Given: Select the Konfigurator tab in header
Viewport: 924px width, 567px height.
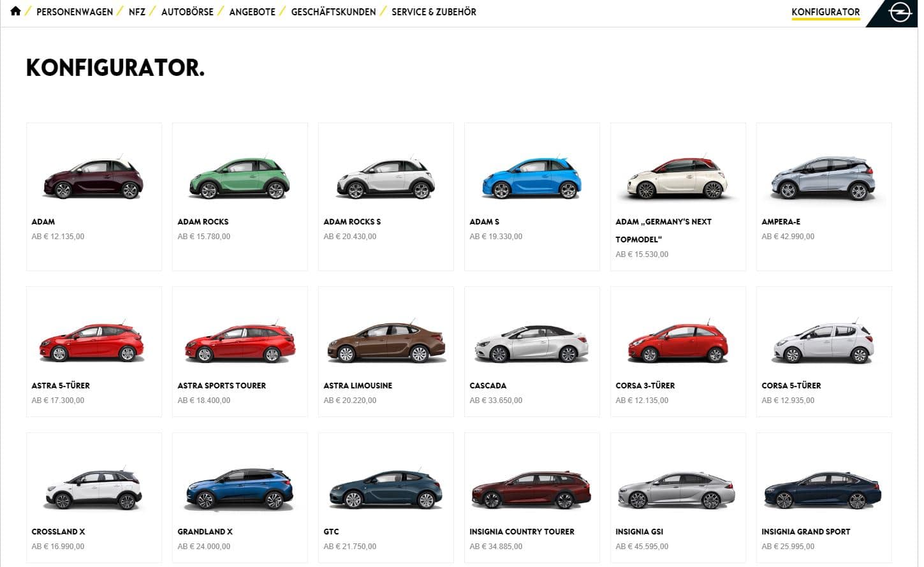Looking at the screenshot, I should (x=826, y=11).
